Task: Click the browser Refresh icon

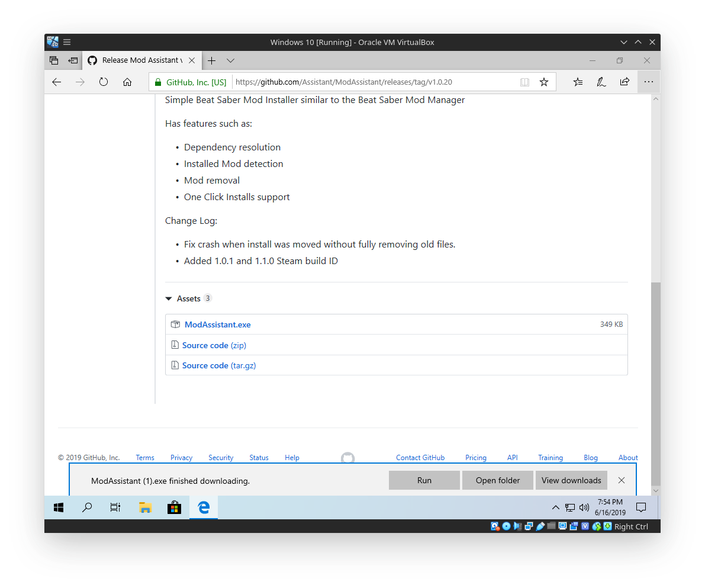Action: [x=104, y=82]
